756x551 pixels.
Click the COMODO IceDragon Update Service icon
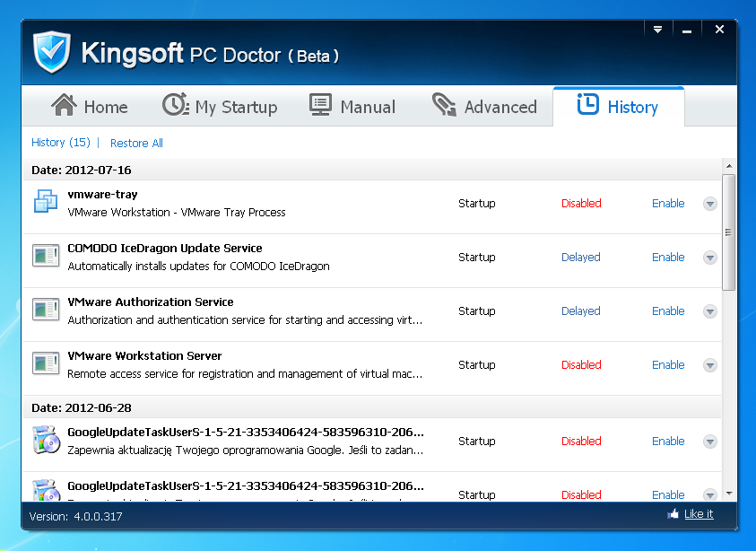[x=46, y=256]
